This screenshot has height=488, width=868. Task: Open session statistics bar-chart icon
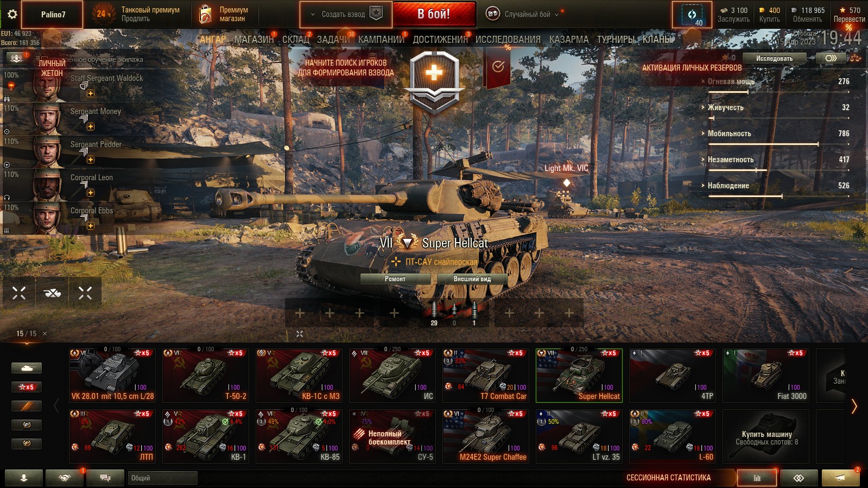757,478
